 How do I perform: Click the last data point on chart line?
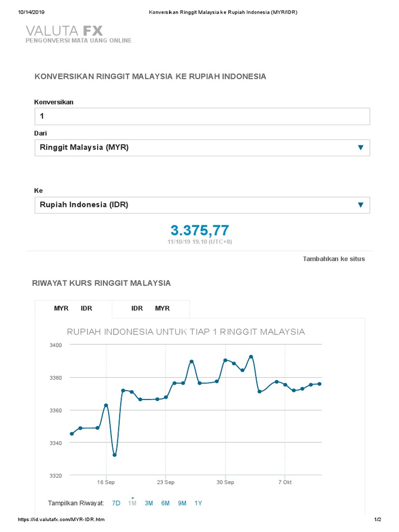pyautogui.click(x=320, y=384)
